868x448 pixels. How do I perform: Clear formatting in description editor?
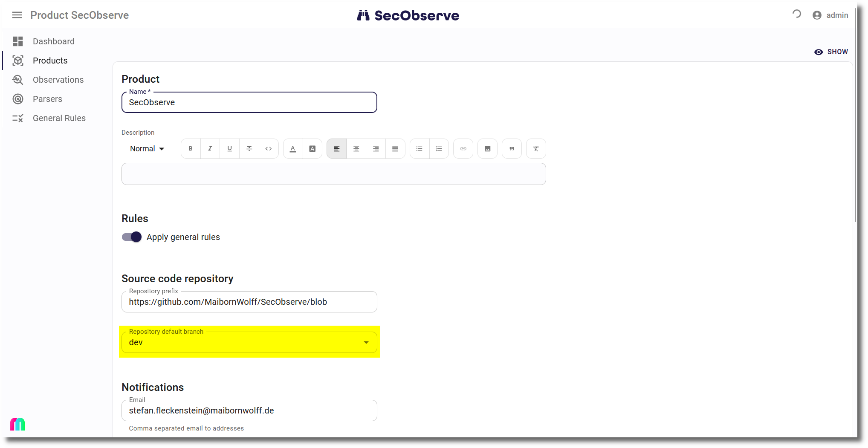tap(536, 149)
